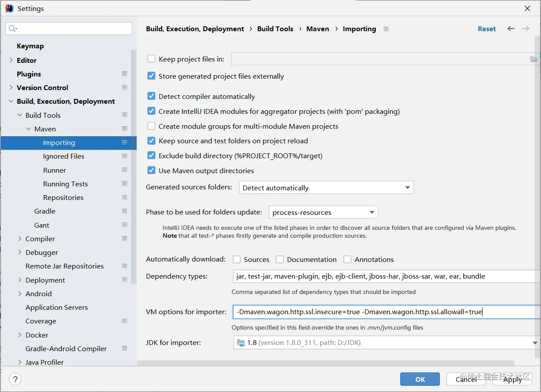
Task: Collapse Build, Execution, Deployment node
Action: click(x=11, y=101)
